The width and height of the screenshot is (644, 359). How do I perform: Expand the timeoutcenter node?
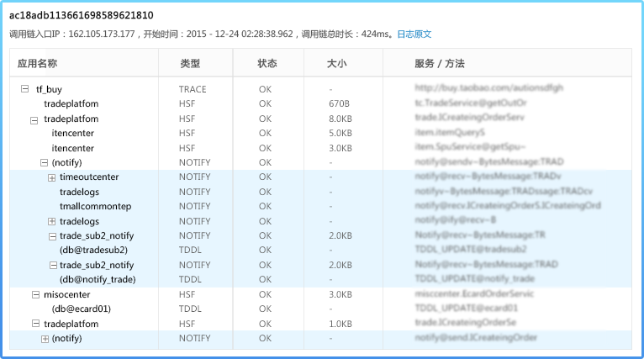click(52, 177)
